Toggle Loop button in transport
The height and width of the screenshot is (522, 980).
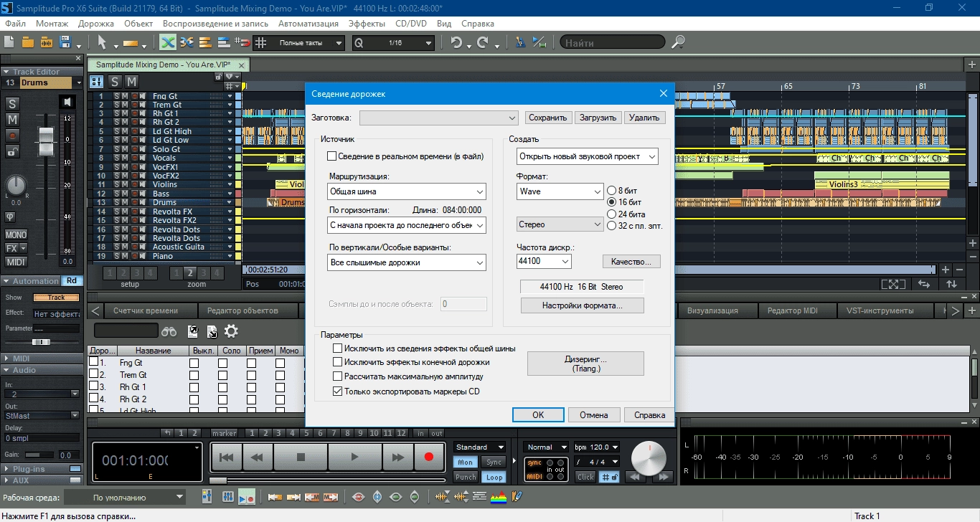[x=494, y=478]
